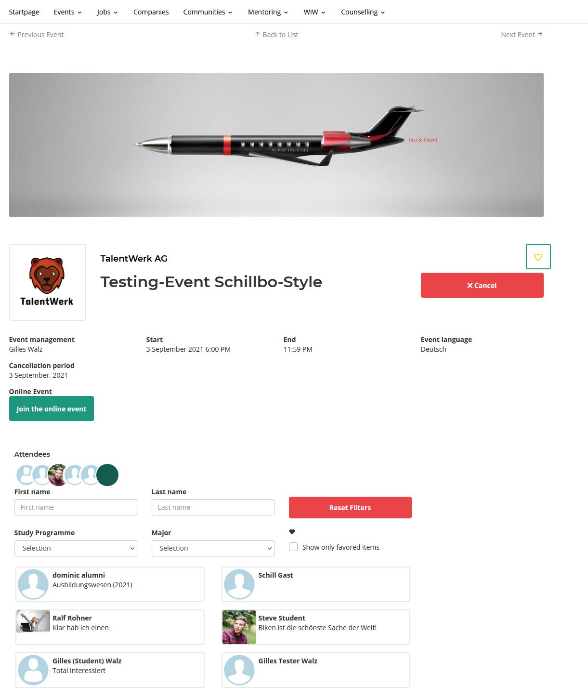Click the dark green attendee circle
The height and width of the screenshot is (700, 588).
(107, 475)
